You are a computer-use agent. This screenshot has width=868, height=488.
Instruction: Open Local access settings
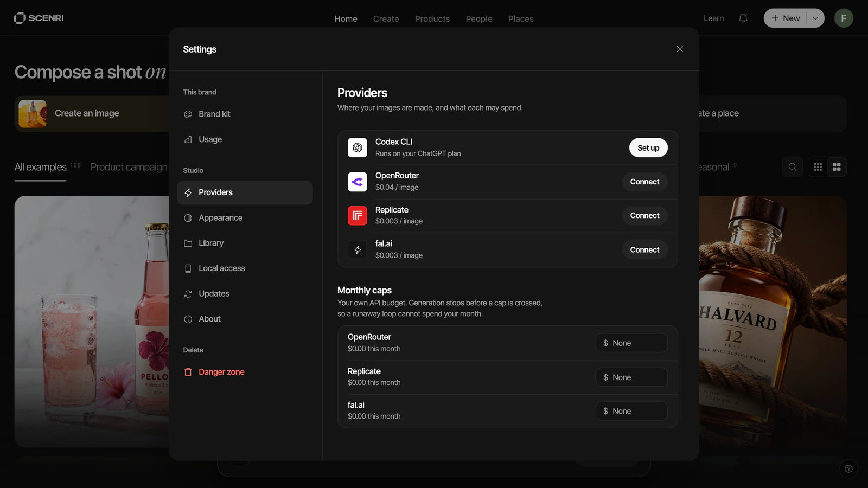point(245,268)
